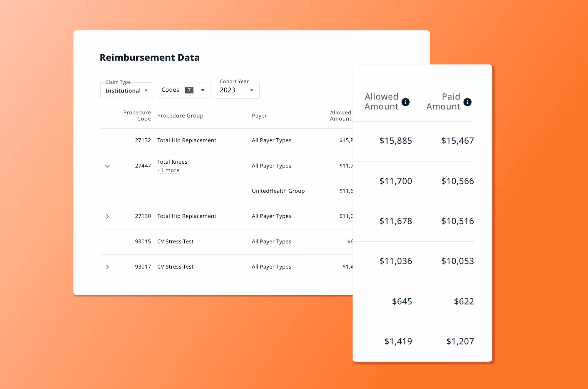This screenshot has width=588, height=389.
Task: Open the Claim Type Institutional dropdown
Action: [126, 90]
